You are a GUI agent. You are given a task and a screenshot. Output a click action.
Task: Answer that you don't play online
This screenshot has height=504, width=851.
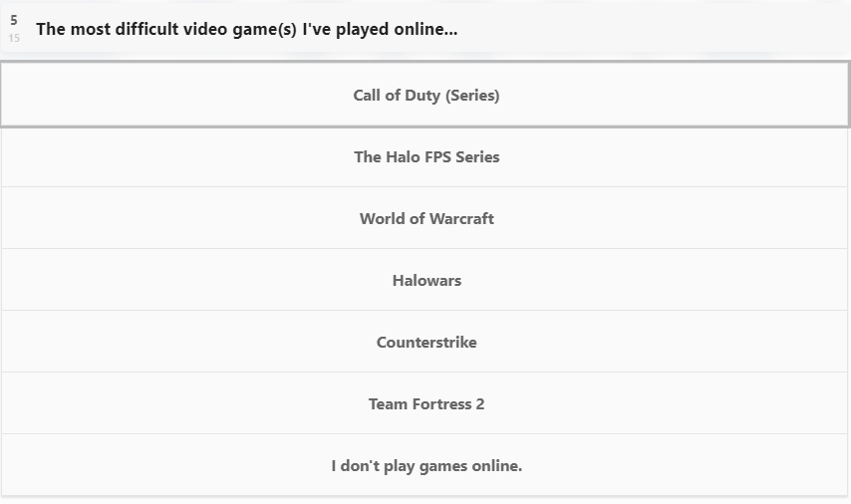(425, 465)
